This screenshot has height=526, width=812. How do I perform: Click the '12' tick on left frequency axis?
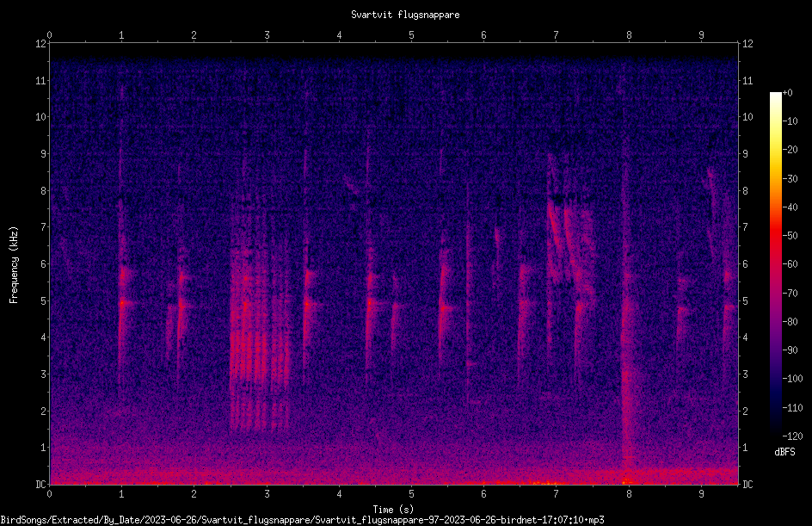pos(40,44)
